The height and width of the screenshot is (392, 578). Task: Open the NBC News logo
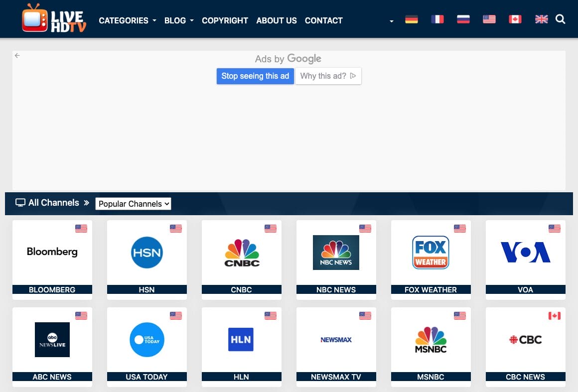click(336, 253)
